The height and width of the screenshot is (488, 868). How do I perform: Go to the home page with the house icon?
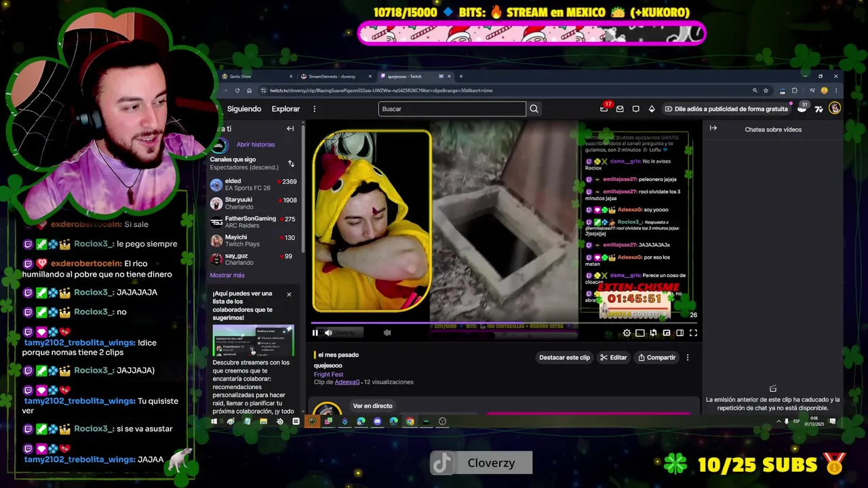pos(249,90)
